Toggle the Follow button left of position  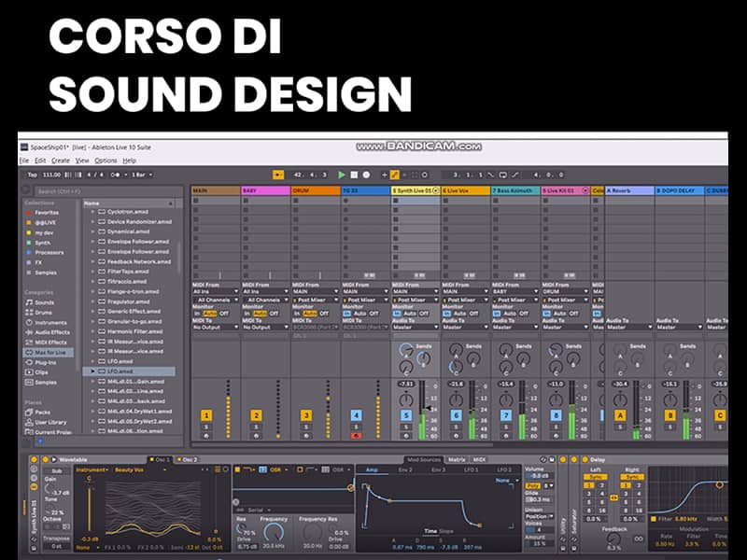coord(278,175)
